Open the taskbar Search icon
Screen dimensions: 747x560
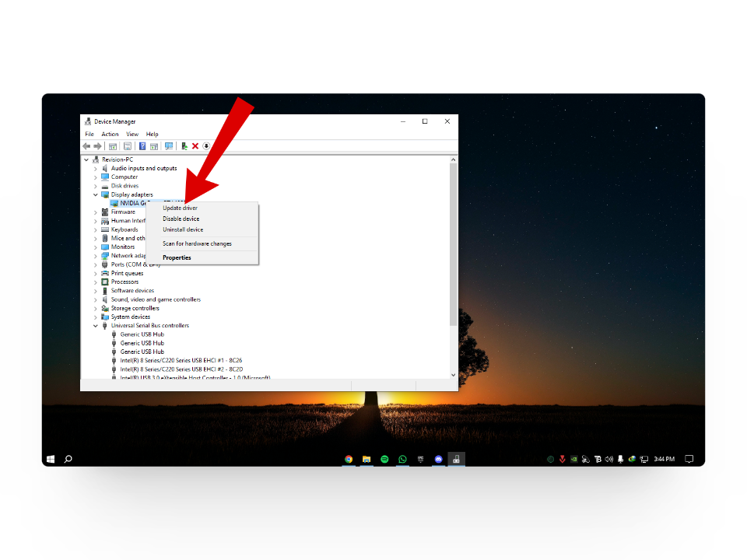(68, 459)
